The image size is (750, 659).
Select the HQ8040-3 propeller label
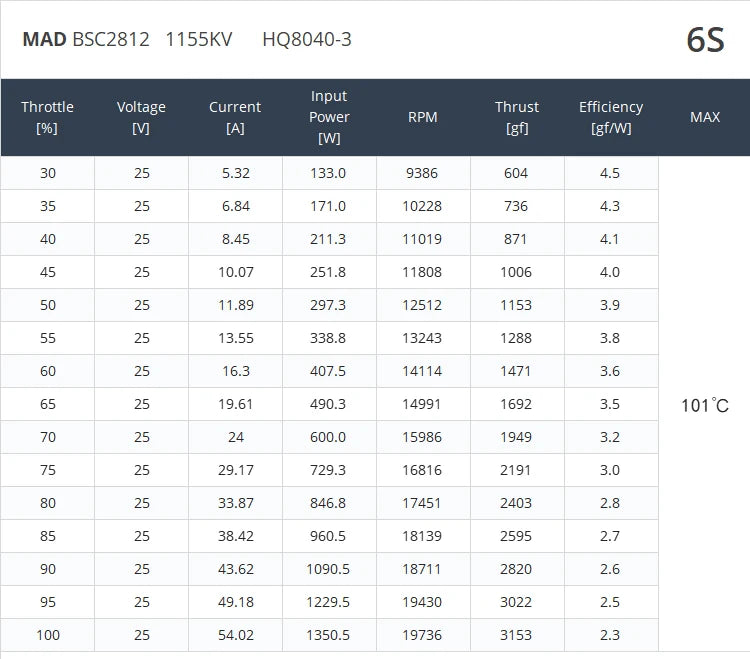[x=307, y=40]
